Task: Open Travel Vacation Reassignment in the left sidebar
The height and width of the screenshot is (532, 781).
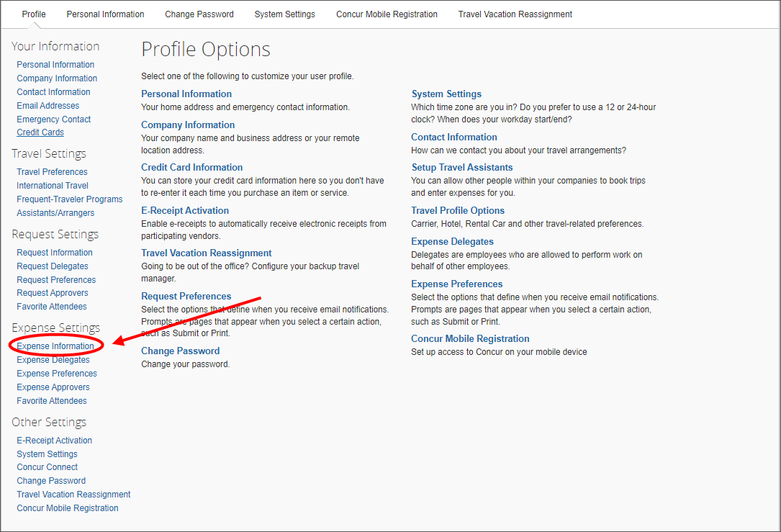Action: tap(73, 495)
